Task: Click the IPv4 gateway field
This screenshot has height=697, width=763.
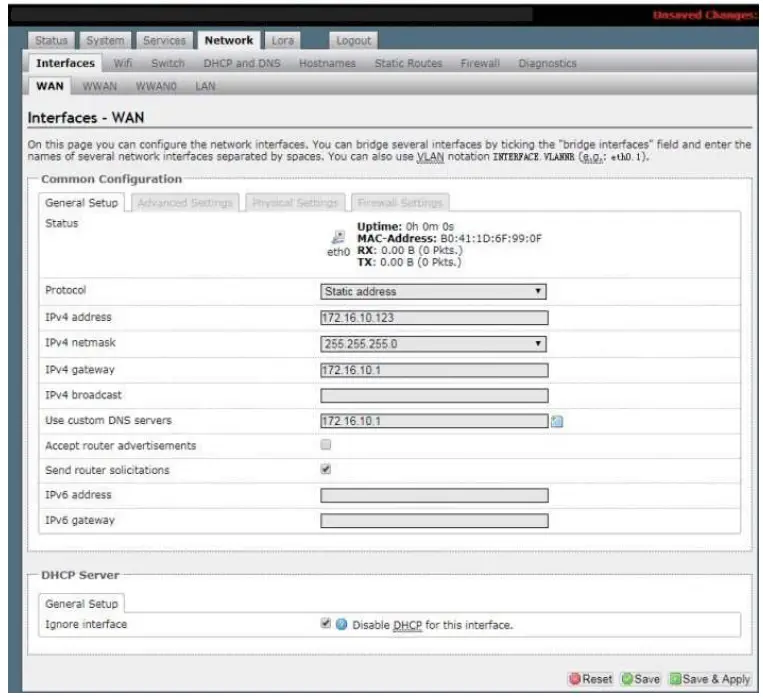Action: (434, 370)
